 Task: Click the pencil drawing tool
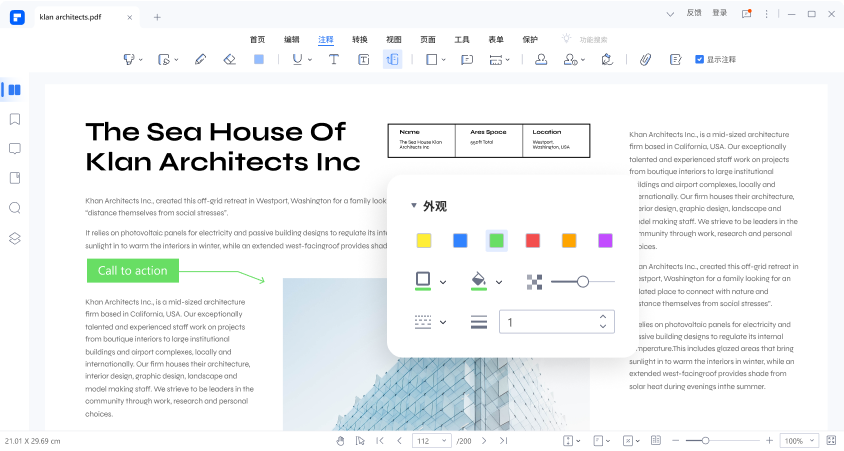(200, 60)
